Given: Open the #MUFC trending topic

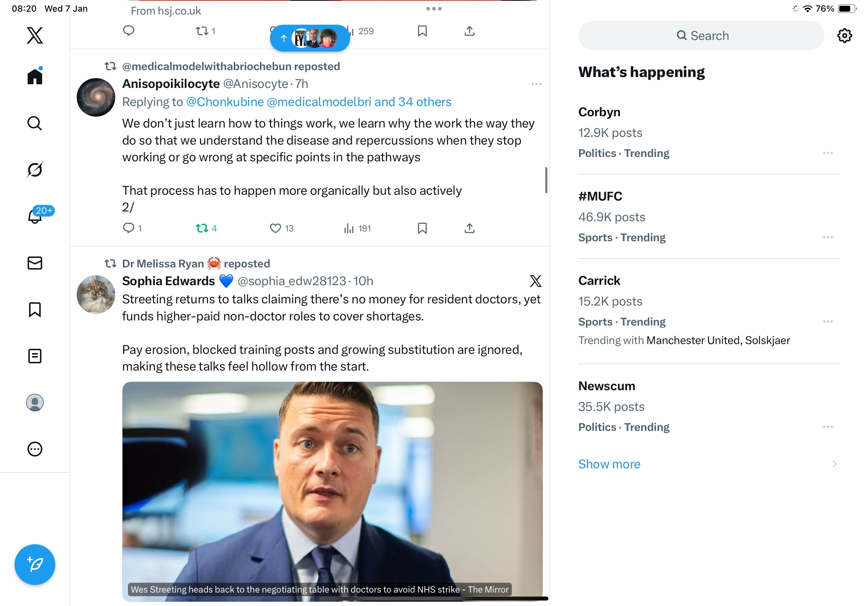Looking at the screenshot, I should pyautogui.click(x=600, y=197).
